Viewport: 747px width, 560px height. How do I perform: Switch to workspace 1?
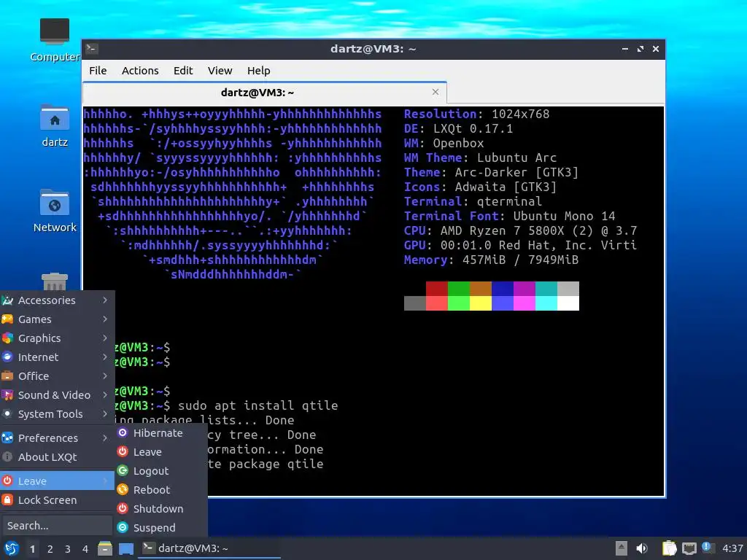[32, 549]
